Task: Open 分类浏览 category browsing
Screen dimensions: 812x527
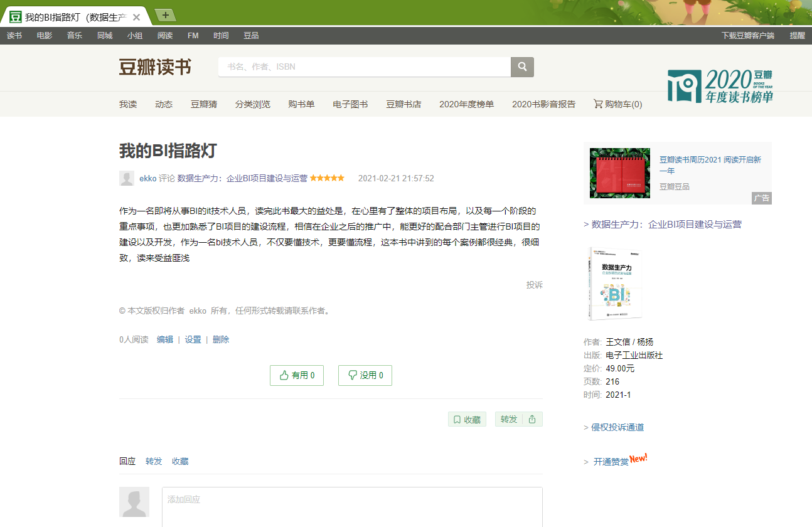Action: pyautogui.click(x=253, y=104)
